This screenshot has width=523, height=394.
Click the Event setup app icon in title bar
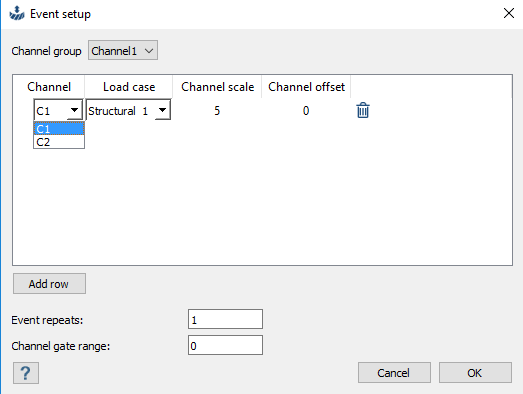tap(17, 14)
